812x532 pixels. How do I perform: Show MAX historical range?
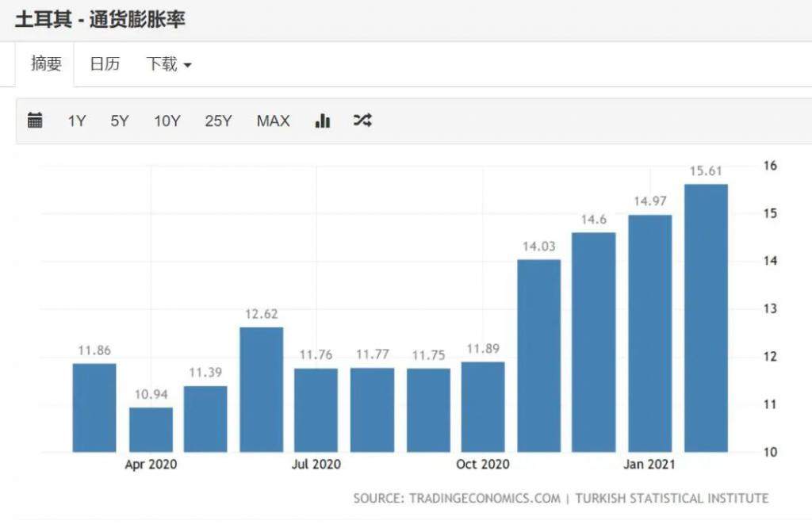coord(273,121)
